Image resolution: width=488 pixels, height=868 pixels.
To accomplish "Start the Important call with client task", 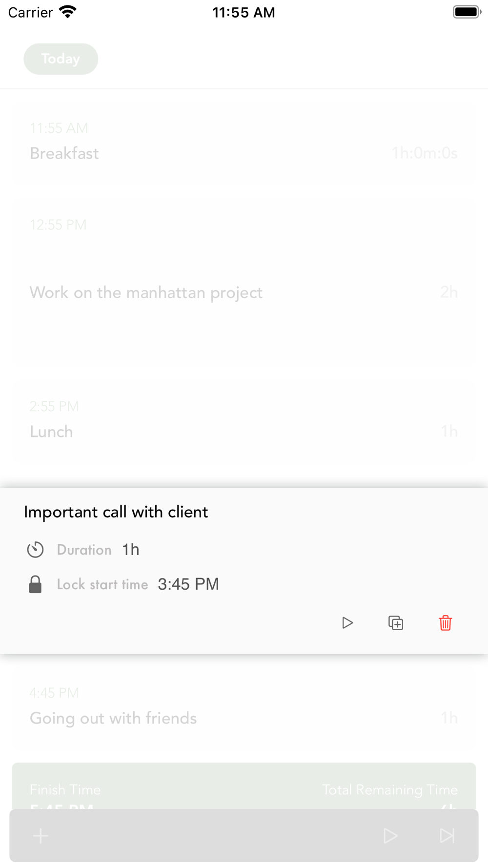I will [347, 623].
